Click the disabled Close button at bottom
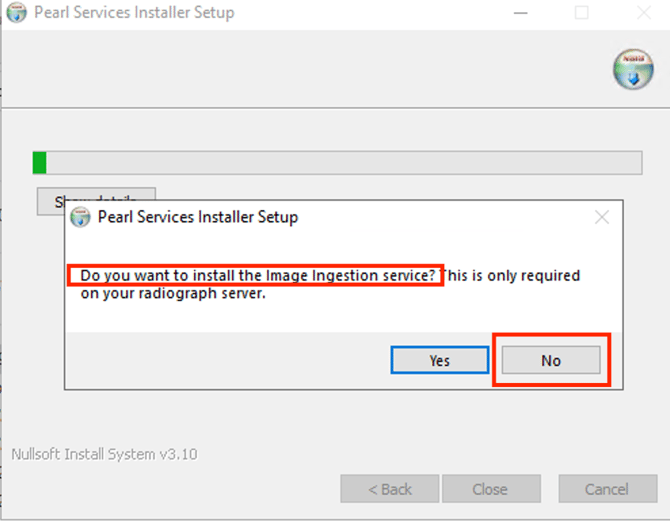The height and width of the screenshot is (522, 670). (x=490, y=489)
